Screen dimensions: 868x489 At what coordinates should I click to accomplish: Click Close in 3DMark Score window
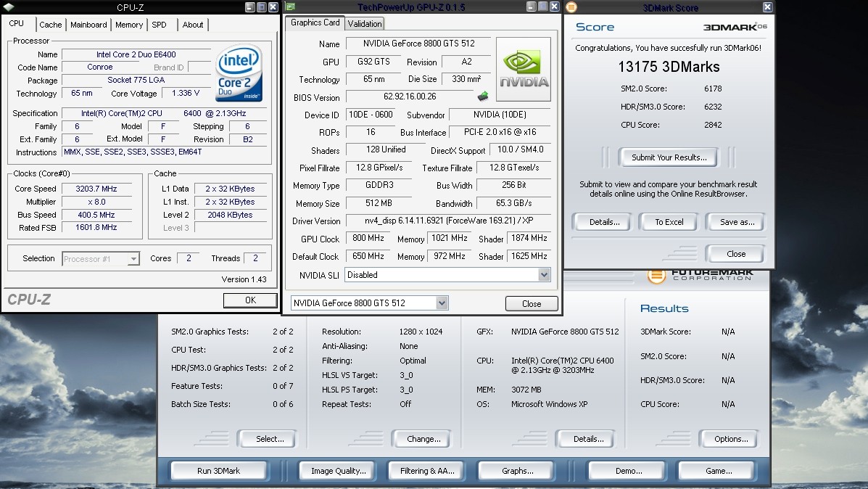tap(736, 254)
